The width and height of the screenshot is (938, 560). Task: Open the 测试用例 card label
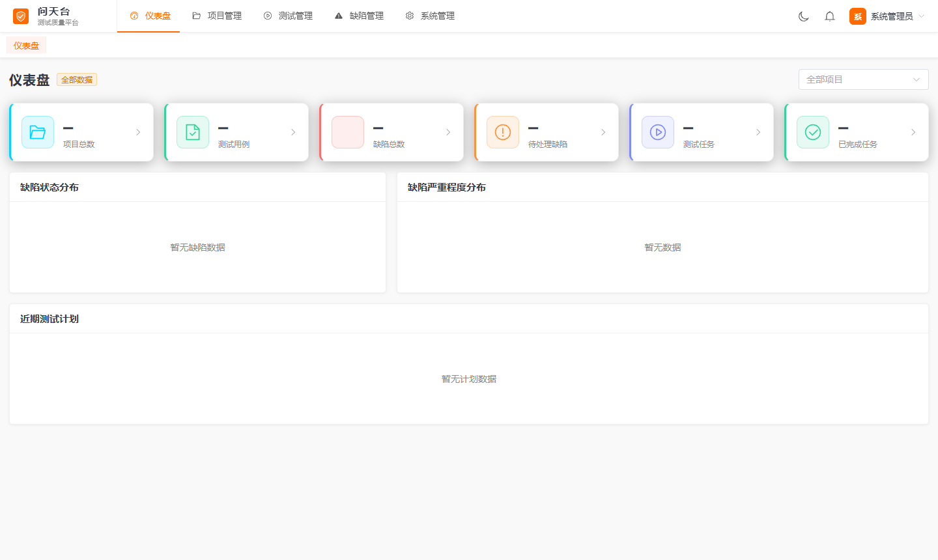point(234,144)
